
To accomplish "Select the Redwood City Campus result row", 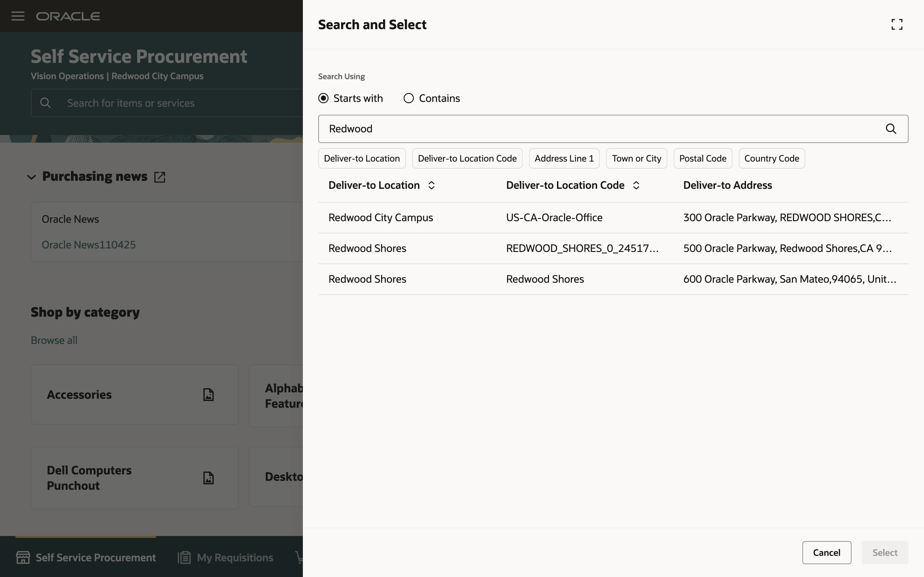I will pyautogui.click(x=381, y=218).
